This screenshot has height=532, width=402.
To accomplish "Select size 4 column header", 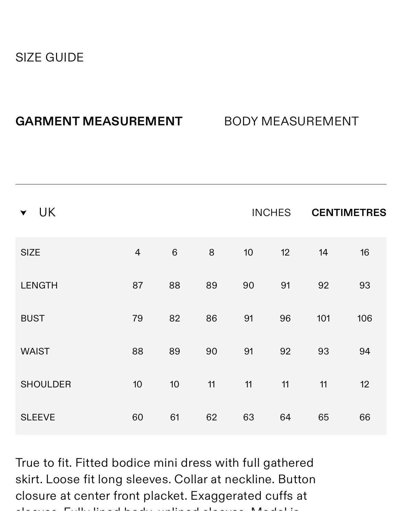I will [137, 252].
